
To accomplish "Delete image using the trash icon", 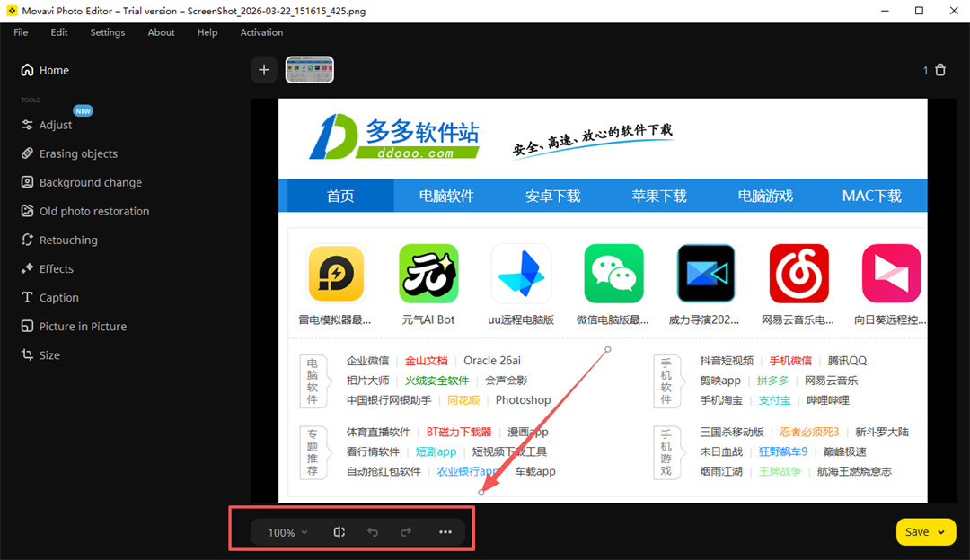I will 940,70.
